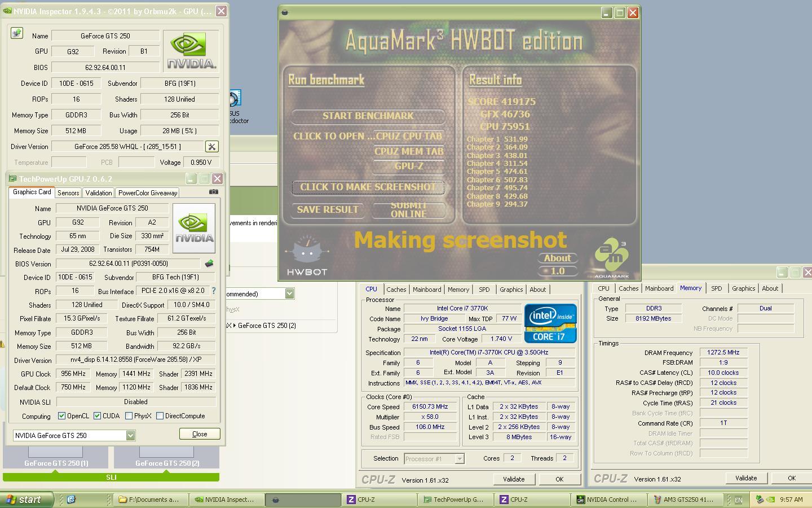Screen dimensions: 812x508
Task: Click the About button in AquaMark
Action: (x=557, y=258)
